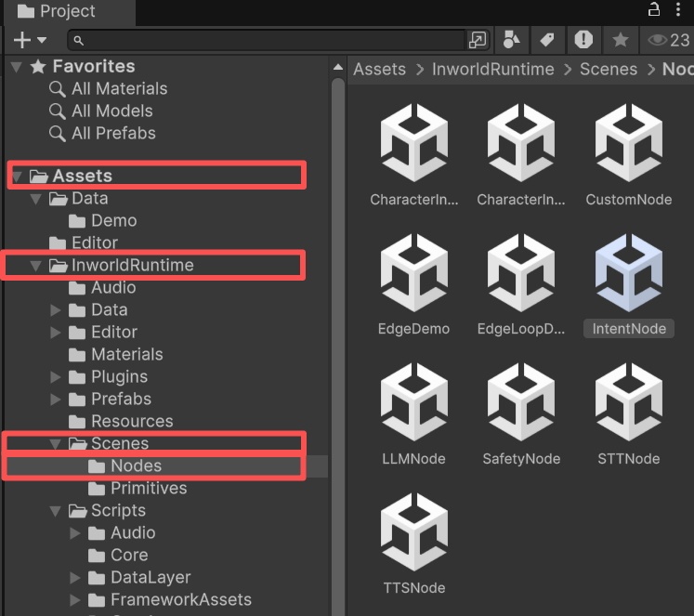The image size is (694, 616).
Task: Collapse the Favorites section arrow
Action: [17, 67]
